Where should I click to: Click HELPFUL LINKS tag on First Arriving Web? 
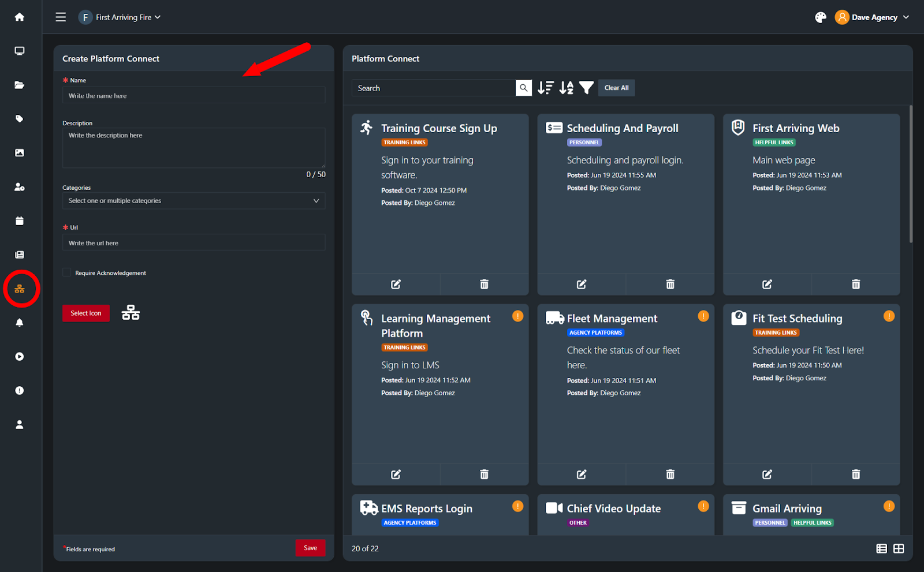[x=774, y=143]
